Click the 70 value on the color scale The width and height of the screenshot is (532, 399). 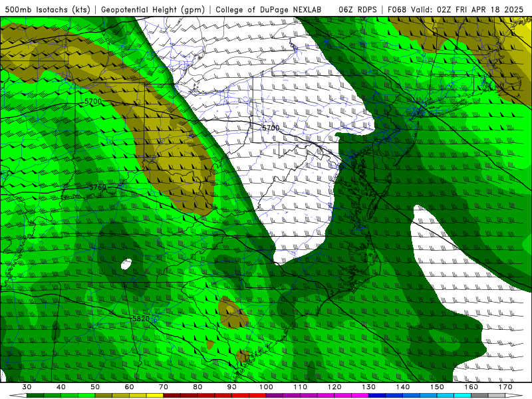[164, 387]
